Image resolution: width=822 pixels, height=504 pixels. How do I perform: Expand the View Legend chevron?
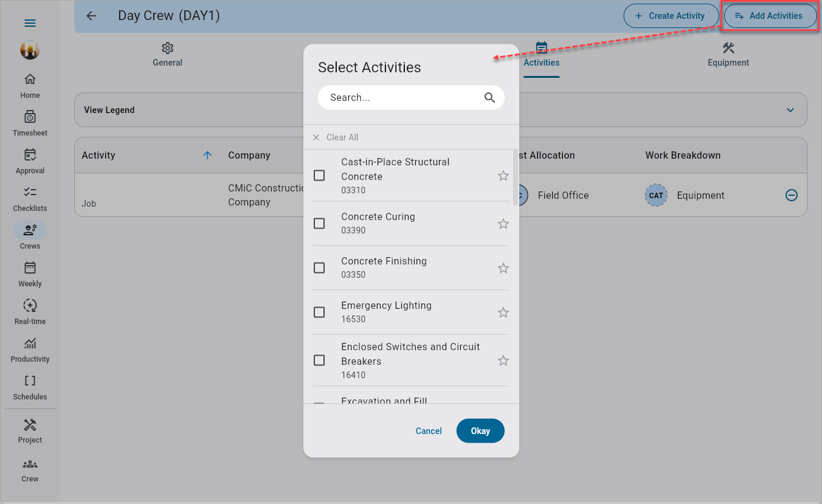click(x=790, y=110)
